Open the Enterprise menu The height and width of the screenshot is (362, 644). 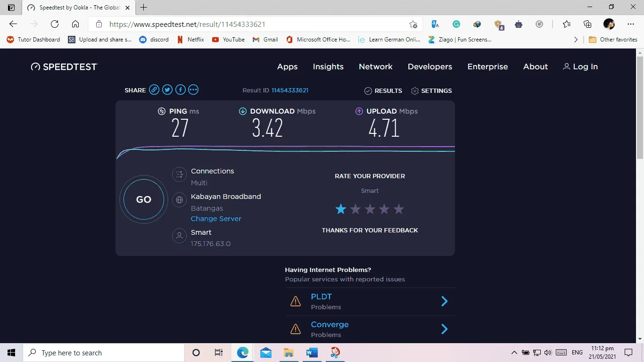tap(487, 66)
